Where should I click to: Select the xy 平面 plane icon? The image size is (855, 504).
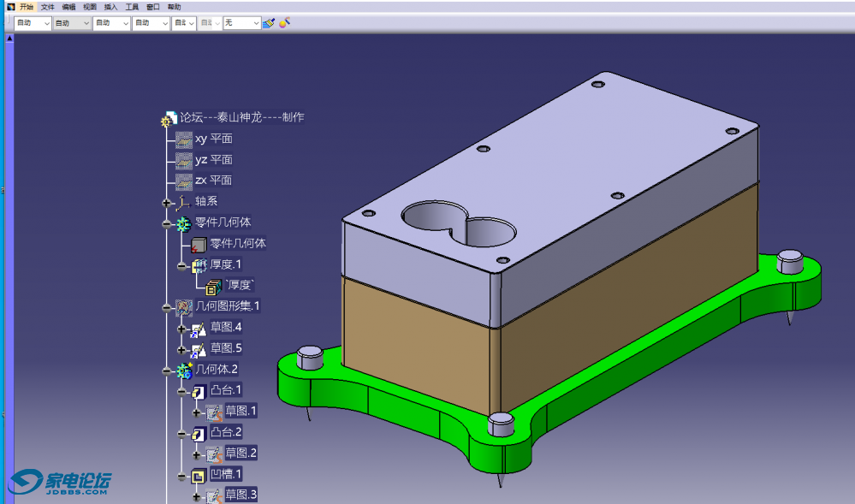point(184,139)
